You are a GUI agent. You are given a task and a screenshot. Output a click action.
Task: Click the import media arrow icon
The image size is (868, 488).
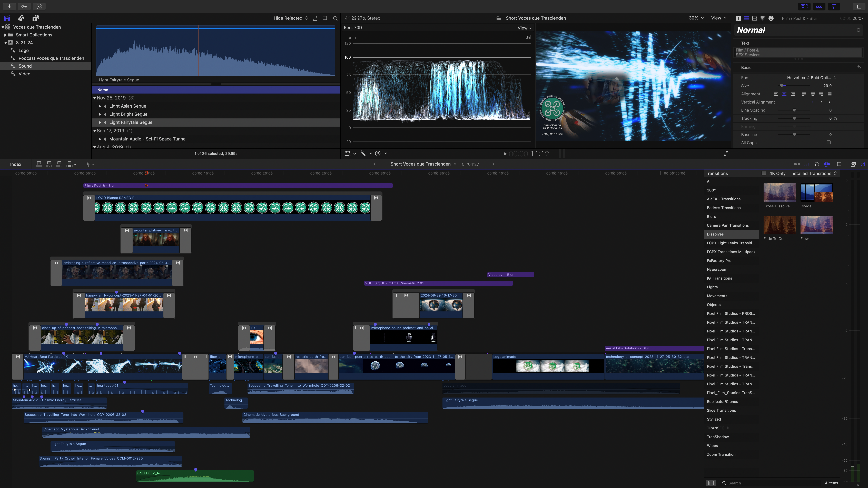pyautogui.click(x=9, y=6)
